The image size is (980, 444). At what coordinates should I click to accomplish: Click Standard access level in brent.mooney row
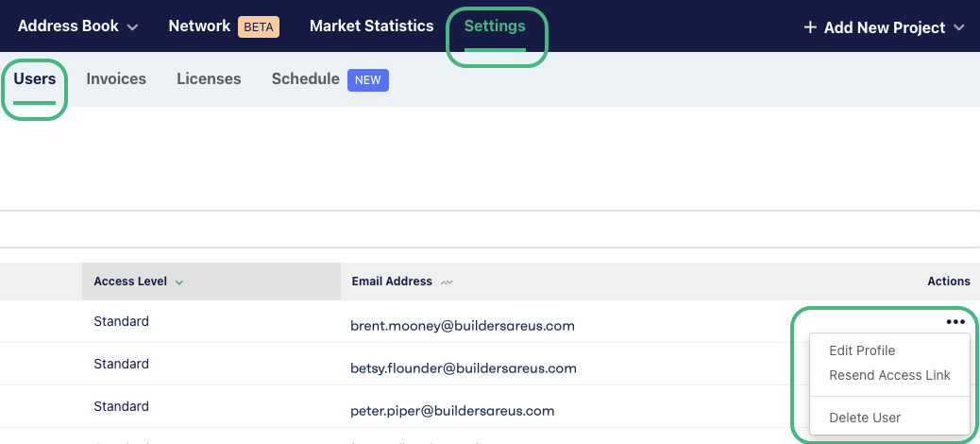121,321
